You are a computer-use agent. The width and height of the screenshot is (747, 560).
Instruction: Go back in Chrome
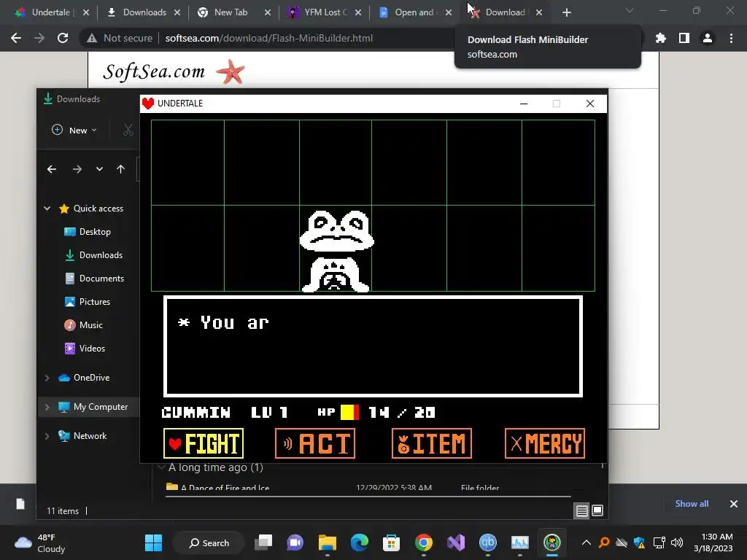tap(16, 38)
